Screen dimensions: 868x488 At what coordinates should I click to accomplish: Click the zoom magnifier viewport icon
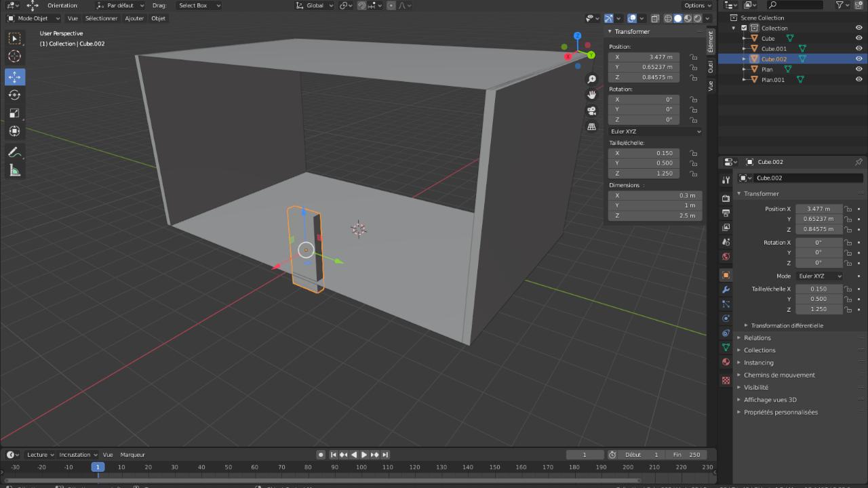pyautogui.click(x=591, y=79)
